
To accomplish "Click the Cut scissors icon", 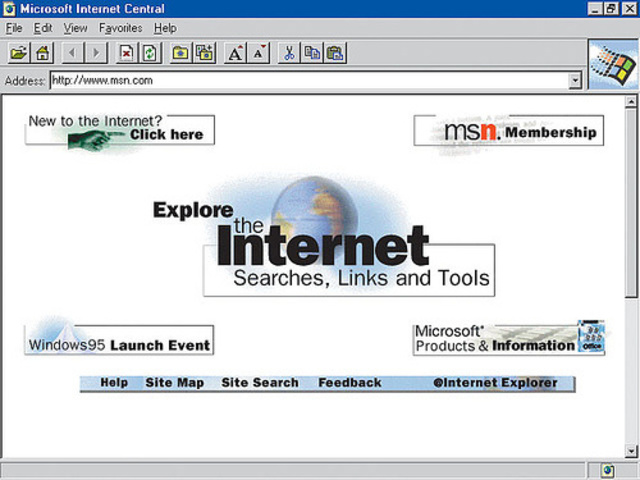I will click(x=289, y=53).
